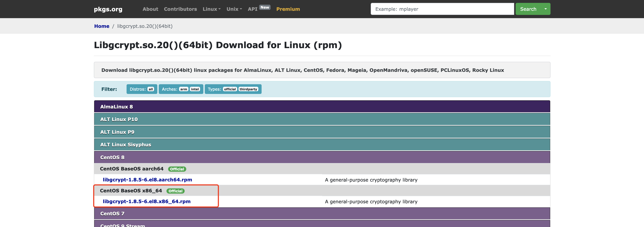This screenshot has width=644, height=227.
Task: Expand the ALT Linux Sisyphus section
Action: 322,145
